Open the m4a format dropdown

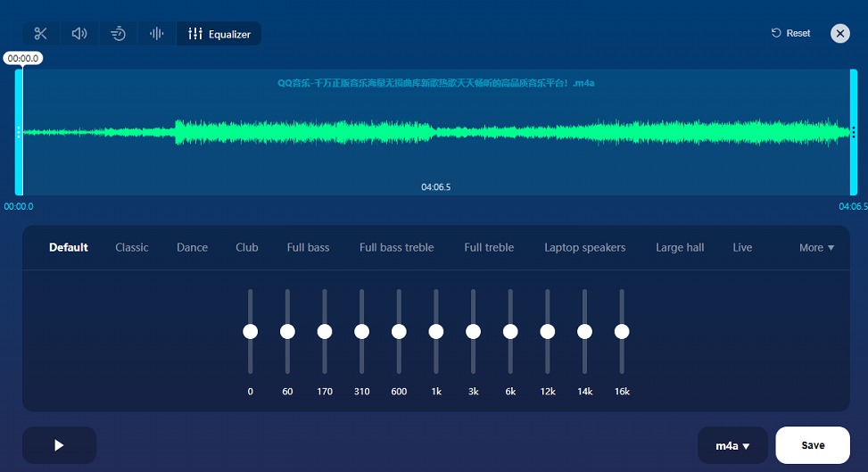click(x=732, y=445)
